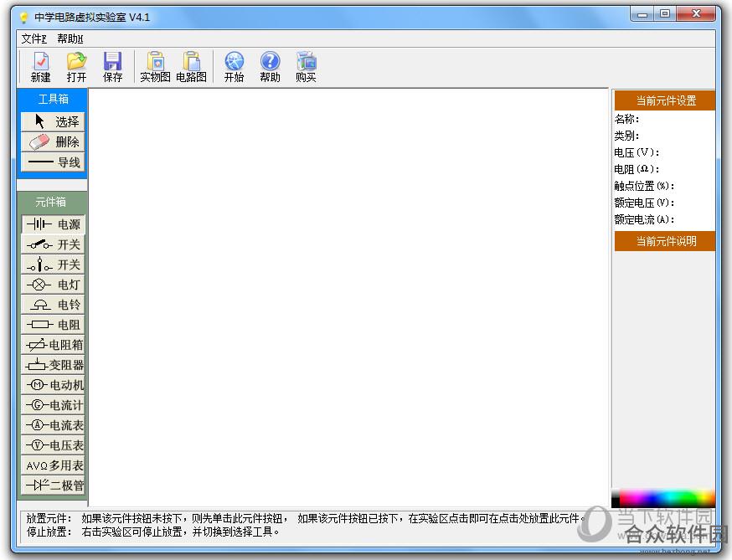Pick the single-pole 开关 switch component
Image resolution: width=732 pixels, height=560 pixels.
click(x=54, y=244)
